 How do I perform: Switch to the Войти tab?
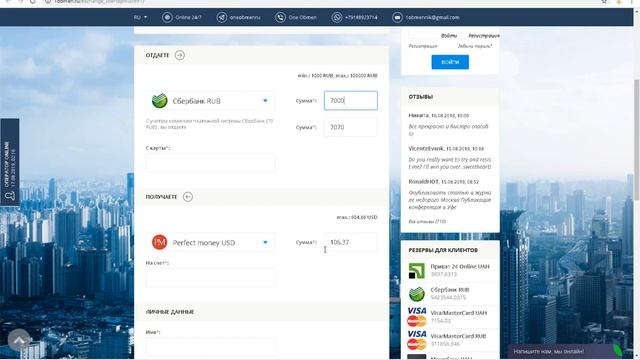point(449,36)
